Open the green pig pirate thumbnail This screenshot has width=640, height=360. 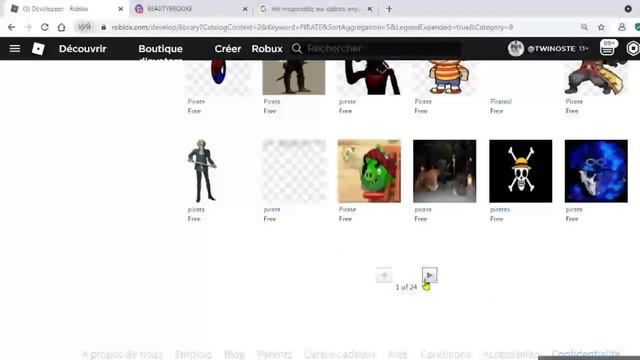tap(369, 171)
